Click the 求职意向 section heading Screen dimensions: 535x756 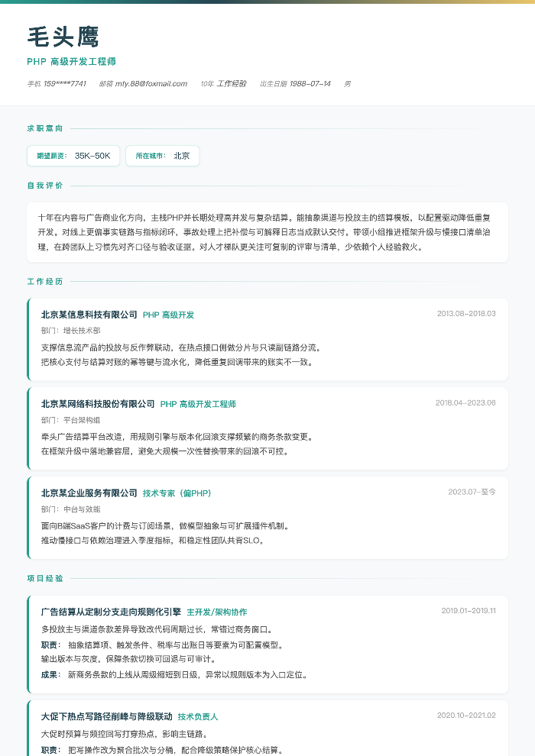tap(45, 128)
